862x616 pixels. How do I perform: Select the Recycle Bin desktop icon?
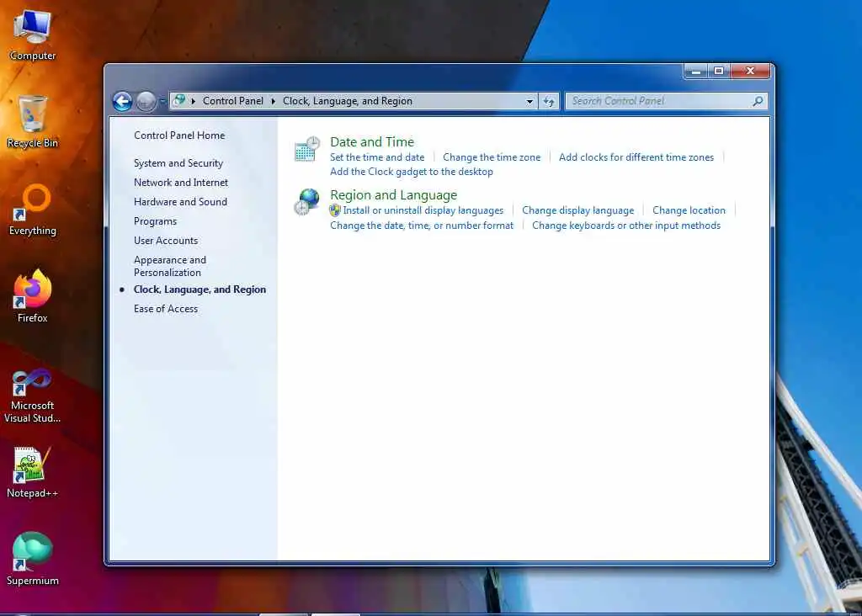(x=33, y=122)
